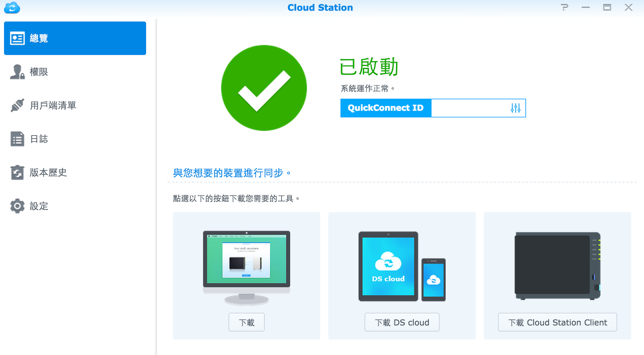Click the plug client list icon

[x=17, y=105]
